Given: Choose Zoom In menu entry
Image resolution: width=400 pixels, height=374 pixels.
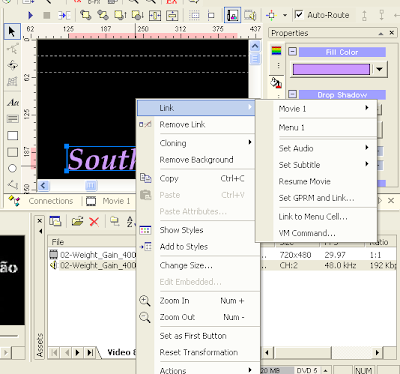Looking at the screenshot, I should 197,301.
